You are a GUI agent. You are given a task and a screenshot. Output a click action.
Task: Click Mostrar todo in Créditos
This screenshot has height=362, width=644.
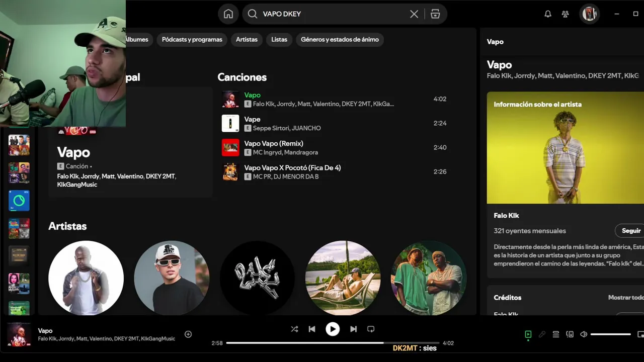pyautogui.click(x=626, y=298)
